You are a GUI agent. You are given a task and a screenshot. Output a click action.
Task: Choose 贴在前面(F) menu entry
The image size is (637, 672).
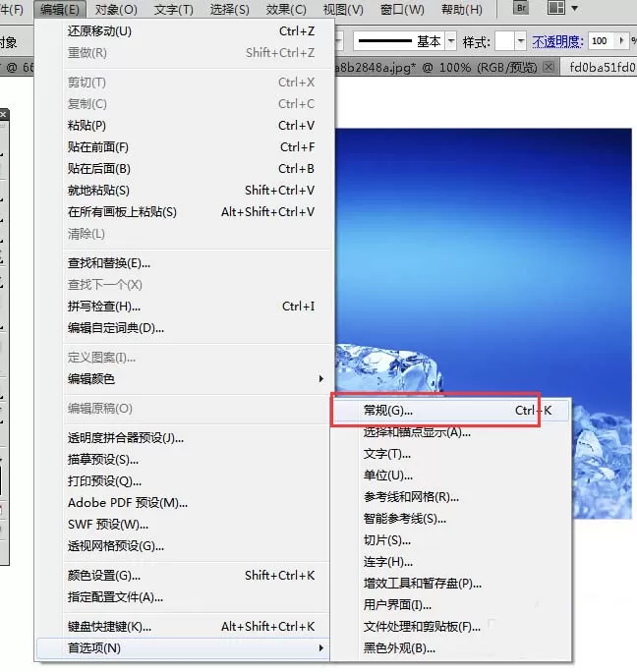[x=185, y=147]
